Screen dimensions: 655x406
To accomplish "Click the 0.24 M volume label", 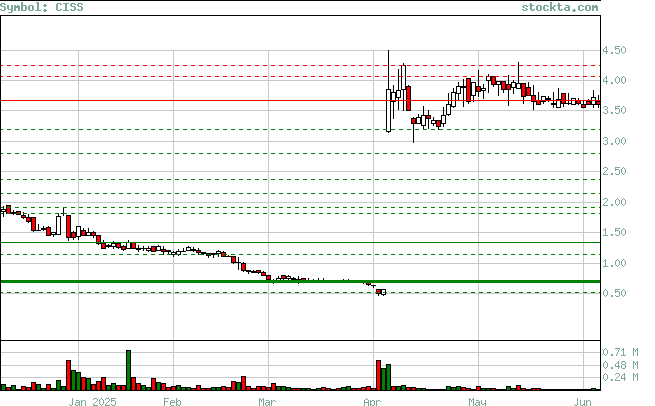I will (x=620, y=377).
